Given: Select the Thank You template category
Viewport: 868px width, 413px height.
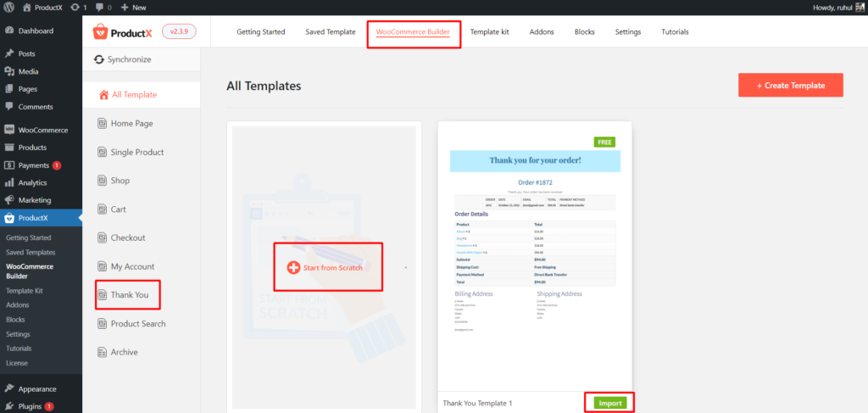Looking at the screenshot, I should [x=130, y=295].
